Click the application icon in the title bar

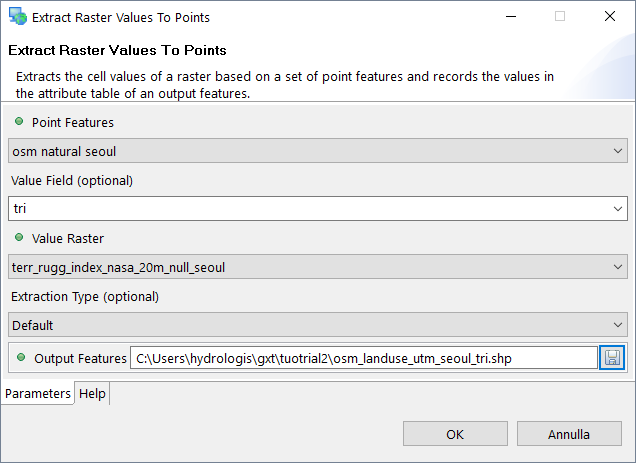(x=17, y=17)
